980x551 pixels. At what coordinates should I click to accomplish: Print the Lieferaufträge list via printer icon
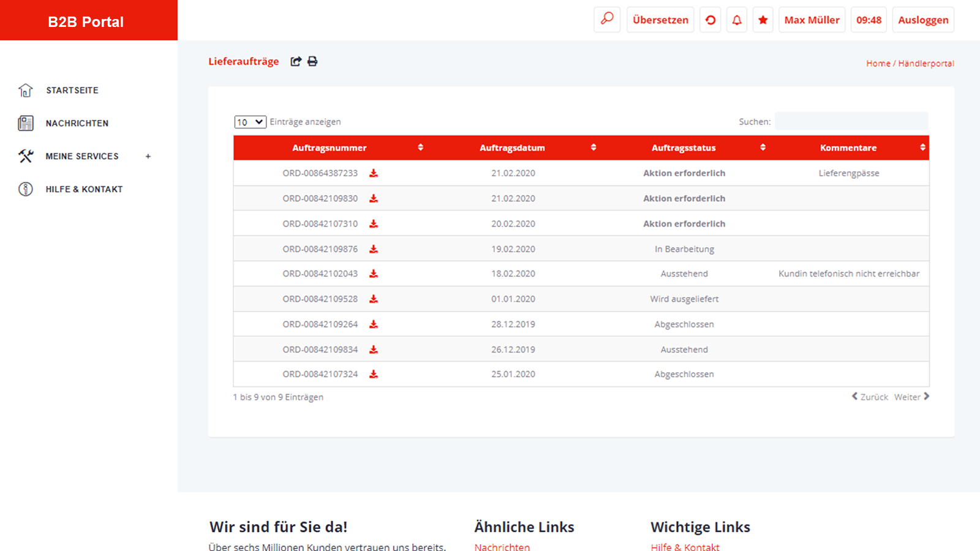tap(312, 61)
